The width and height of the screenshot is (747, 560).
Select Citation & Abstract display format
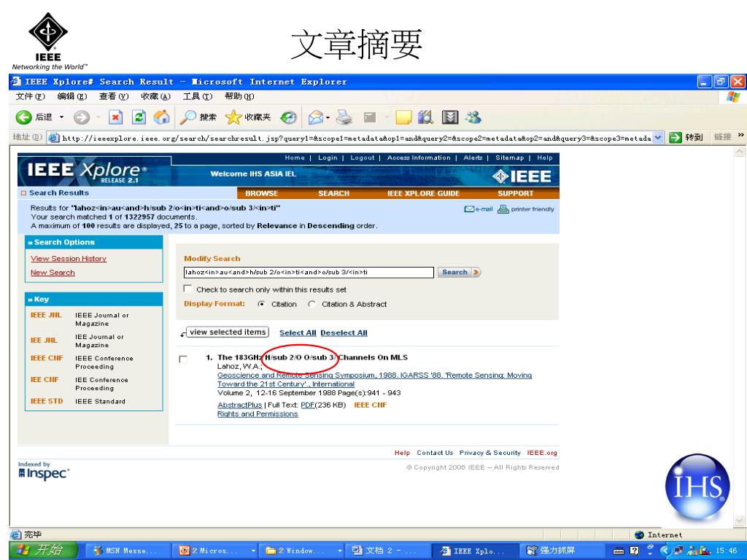[311, 304]
